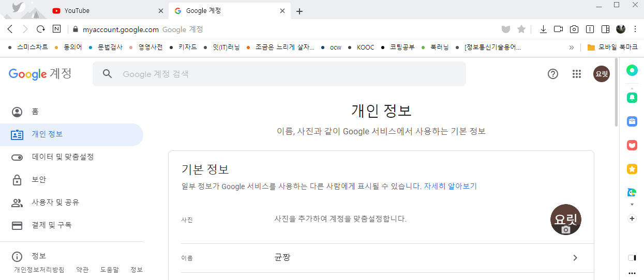Image resolution: width=644 pixels, height=280 pixels.
Task: Expand the small arrow below sidebar icons
Action: click(632, 205)
